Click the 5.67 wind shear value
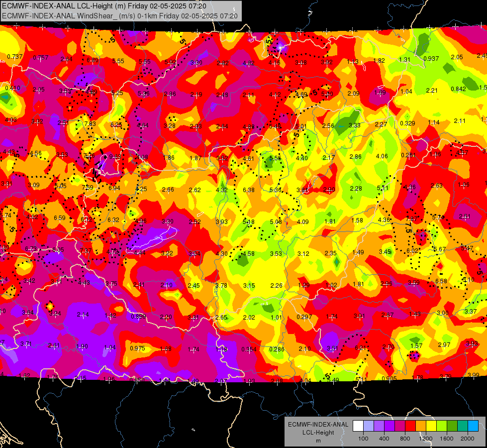 pyautogui.click(x=440, y=249)
